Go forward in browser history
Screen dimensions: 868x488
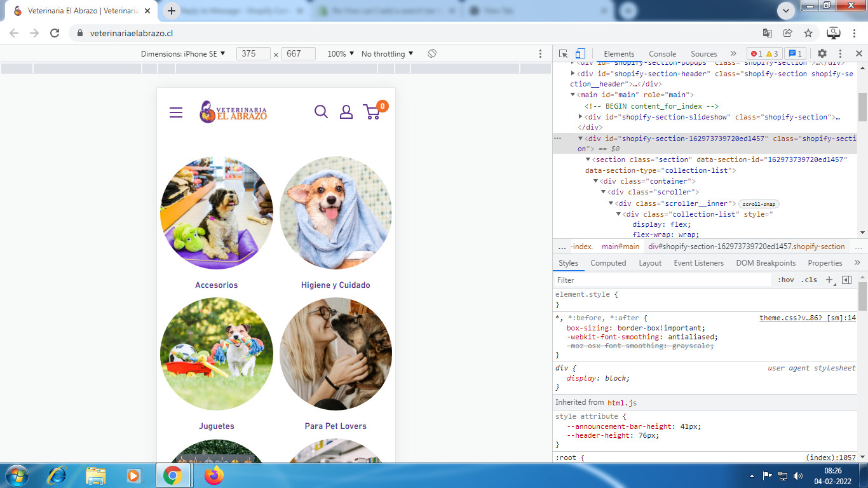pos(34,33)
